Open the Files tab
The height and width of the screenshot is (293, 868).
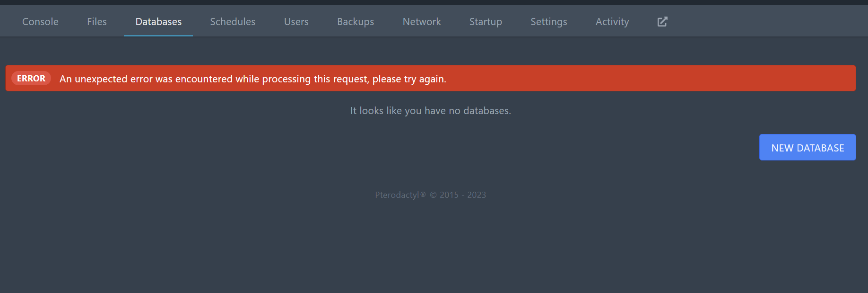[x=96, y=21]
